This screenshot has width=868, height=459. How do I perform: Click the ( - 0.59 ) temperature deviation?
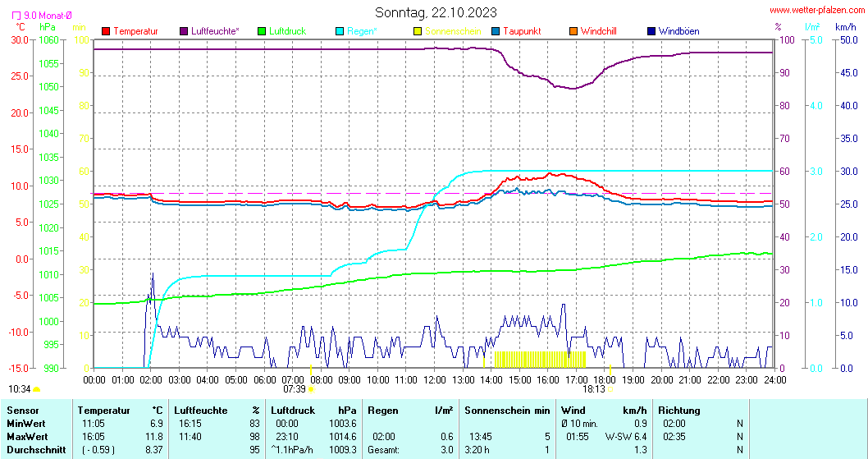click(98, 450)
